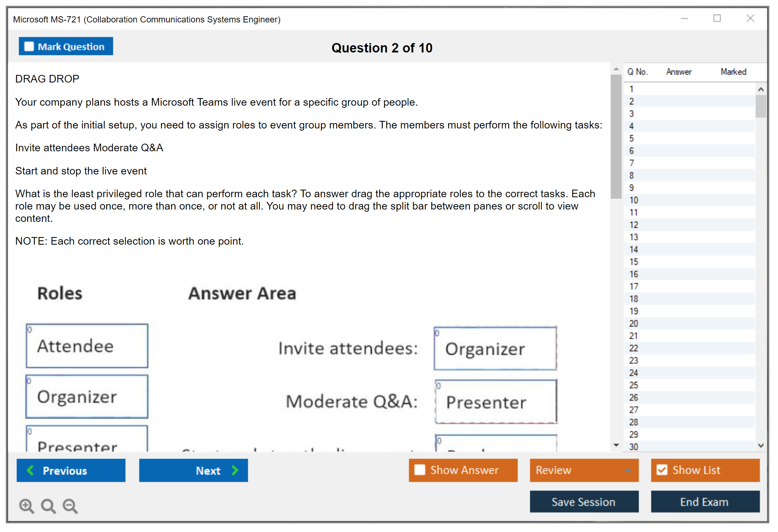Click the Marked column header
778x532 pixels.
click(733, 72)
